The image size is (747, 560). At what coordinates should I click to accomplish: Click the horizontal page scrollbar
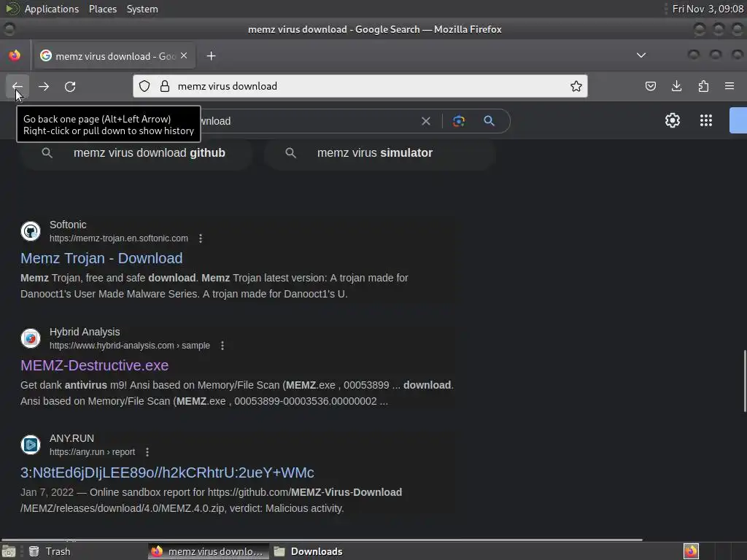322,540
